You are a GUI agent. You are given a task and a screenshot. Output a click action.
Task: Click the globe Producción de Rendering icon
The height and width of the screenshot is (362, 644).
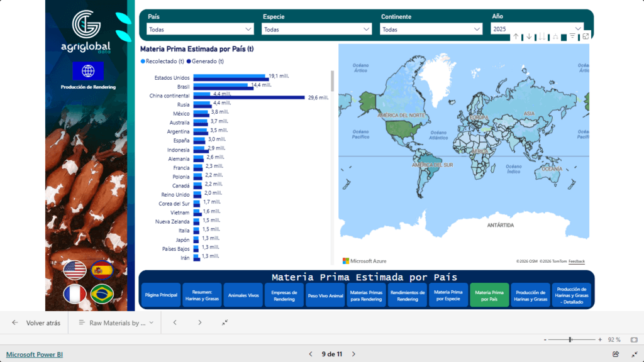(x=88, y=71)
